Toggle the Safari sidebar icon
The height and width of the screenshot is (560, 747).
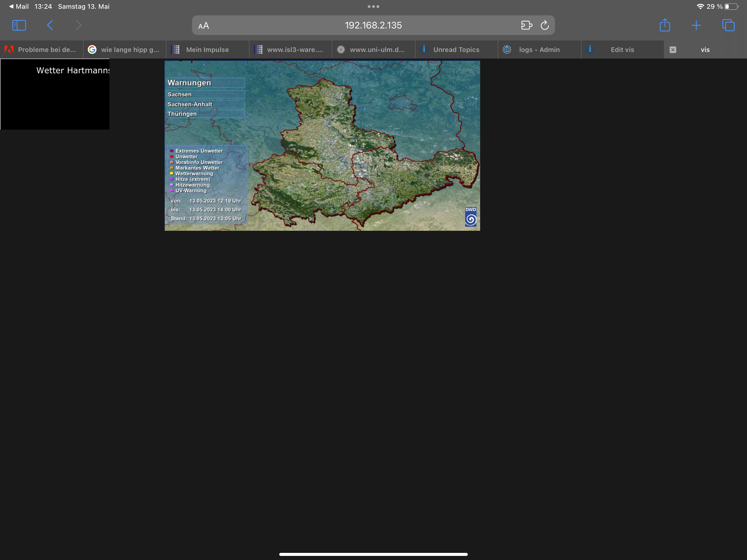(x=19, y=25)
